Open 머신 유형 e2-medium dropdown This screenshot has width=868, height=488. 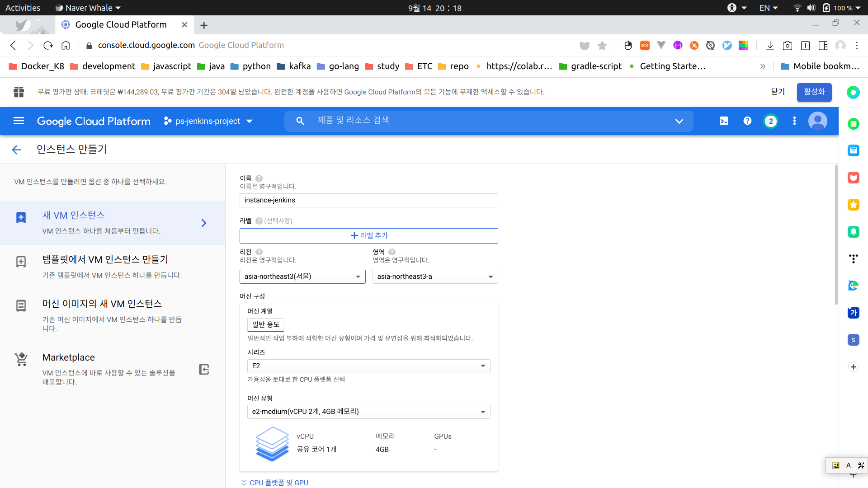point(368,412)
